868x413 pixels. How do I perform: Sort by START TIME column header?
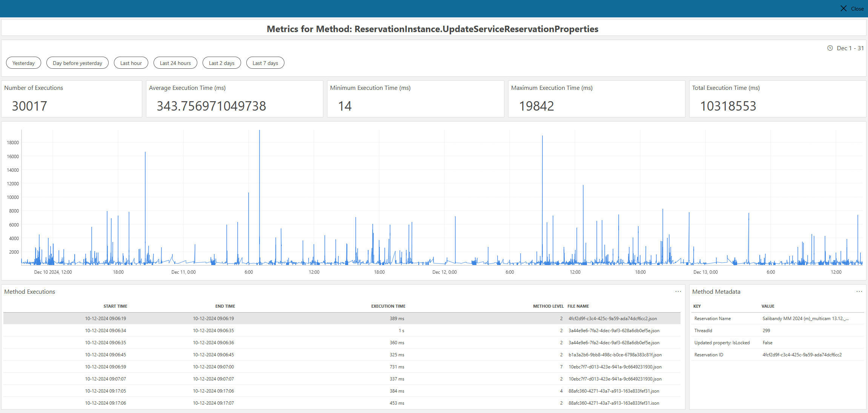115,306
